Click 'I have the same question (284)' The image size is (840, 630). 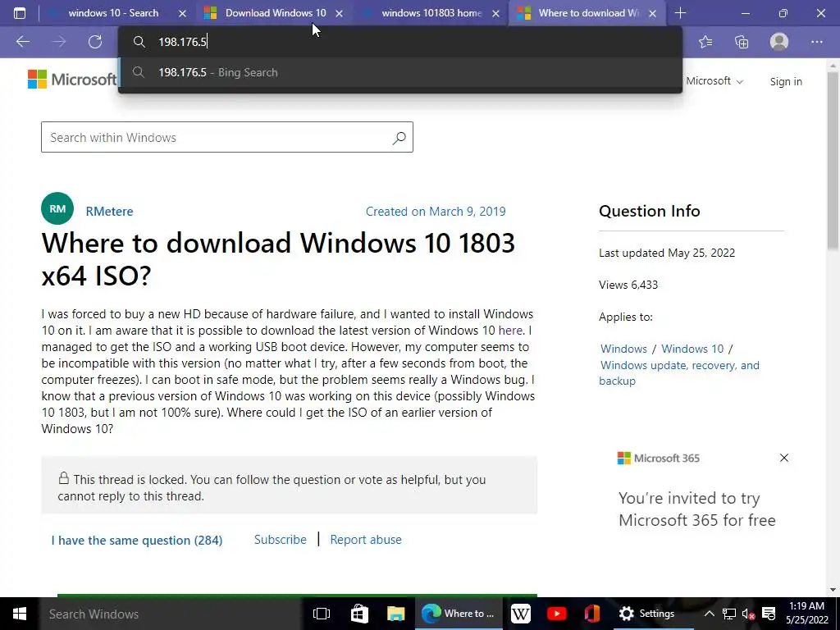click(x=137, y=540)
